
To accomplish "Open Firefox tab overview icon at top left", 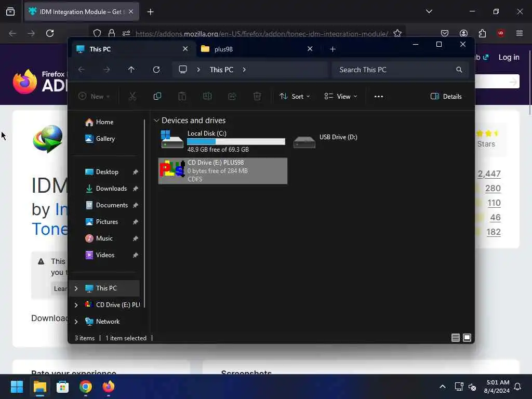I will [10, 11].
